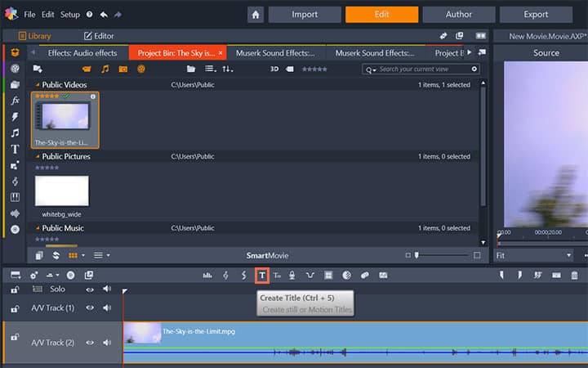588x368 pixels.
Task: Open the disc icon in sidebar
Action: pyautogui.click(x=15, y=230)
